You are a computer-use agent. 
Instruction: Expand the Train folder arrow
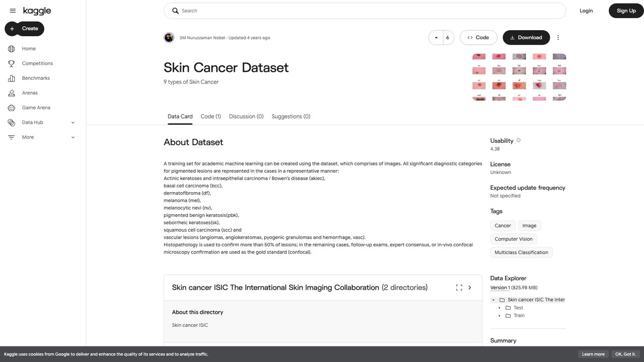500,316
